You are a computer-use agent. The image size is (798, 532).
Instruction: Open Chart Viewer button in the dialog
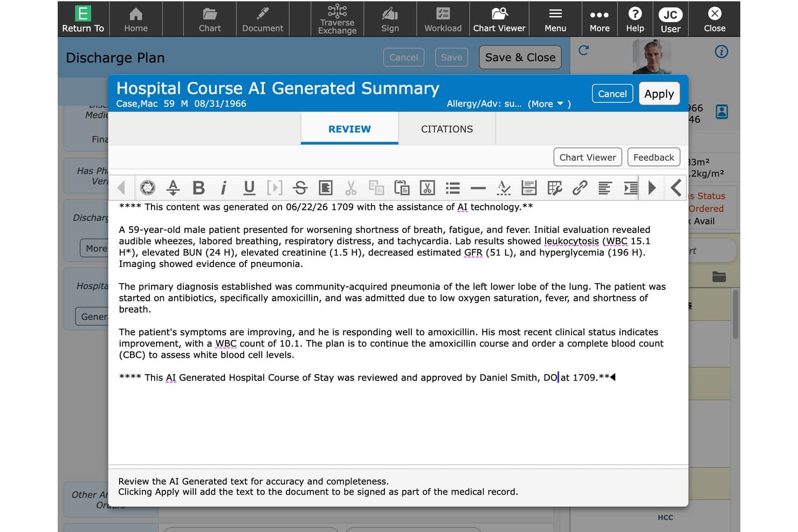tap(588, 157)
